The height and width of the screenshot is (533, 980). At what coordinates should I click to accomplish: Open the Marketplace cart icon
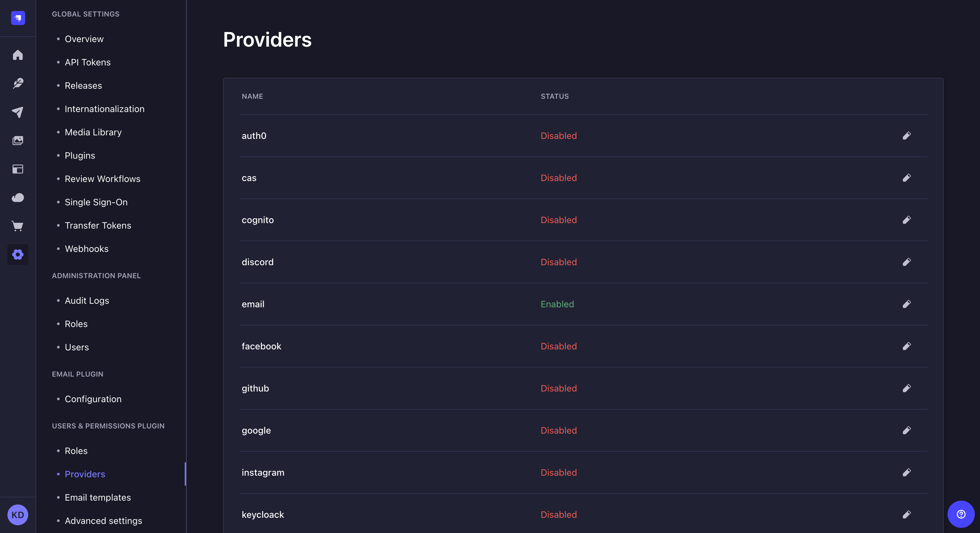[x=17, y=226]
